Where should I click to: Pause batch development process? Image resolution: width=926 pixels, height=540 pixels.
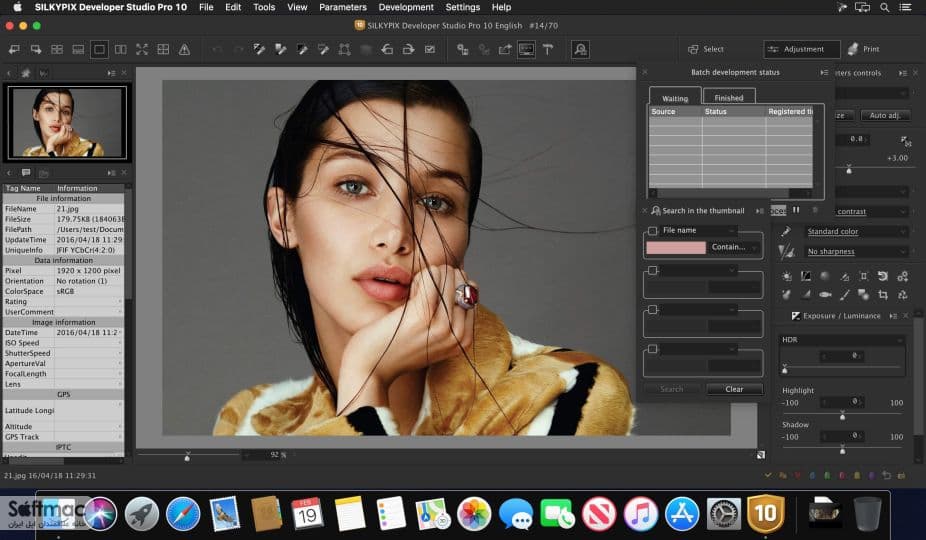[796, 210]
